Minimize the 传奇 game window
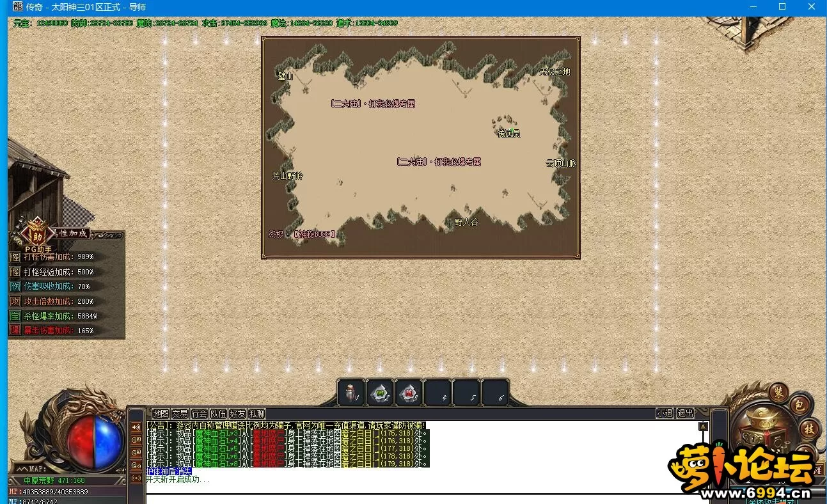Screen dimensions: 827x504 (x=752, y=7)
